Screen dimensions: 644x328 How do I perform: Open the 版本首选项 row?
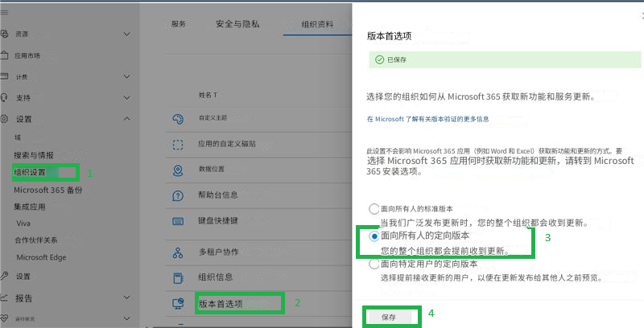tap(258, 303)
